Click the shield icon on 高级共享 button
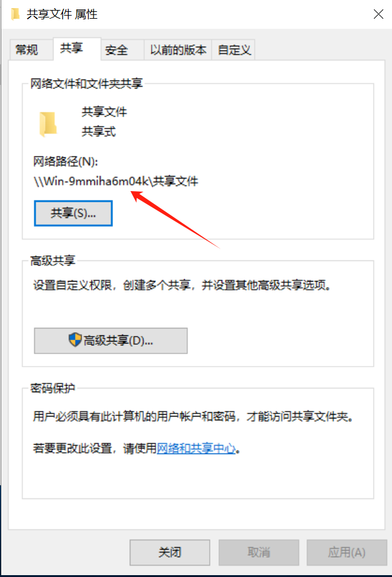This screenshot has width=392, height=577. click(x=75, y=340)
